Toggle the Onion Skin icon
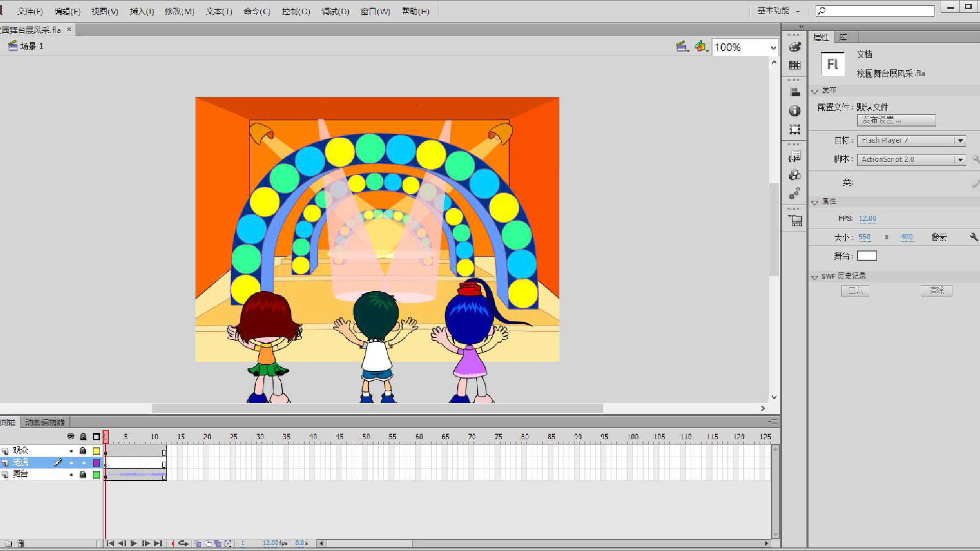The image size is (980, 551). tap(198, 543)
